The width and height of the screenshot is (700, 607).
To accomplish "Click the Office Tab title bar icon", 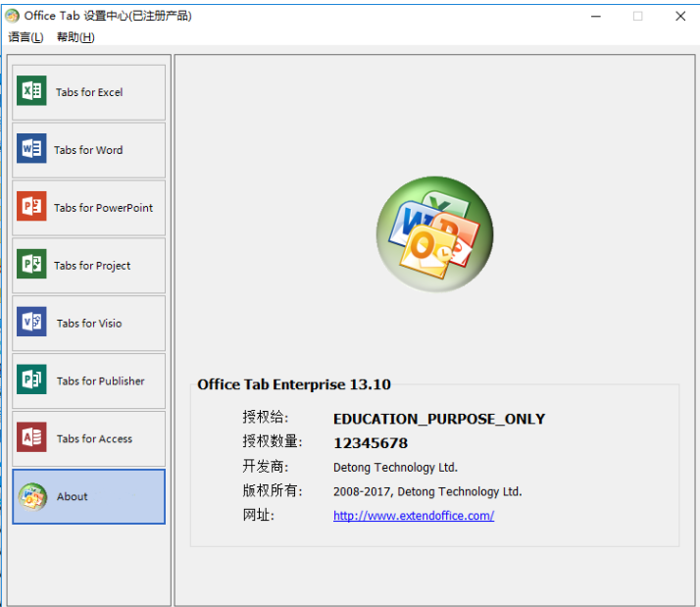I will pyautogui.click(x=12, y=16).
